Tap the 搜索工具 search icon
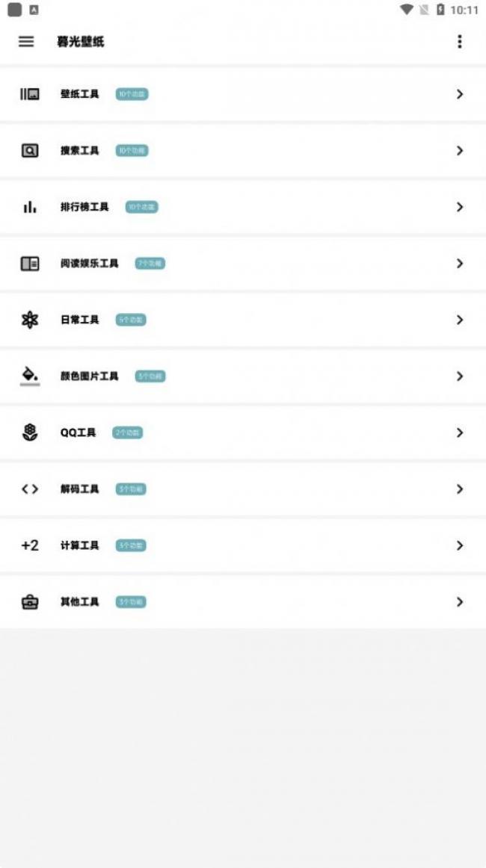The image size is (486, 868). (30, 151)
